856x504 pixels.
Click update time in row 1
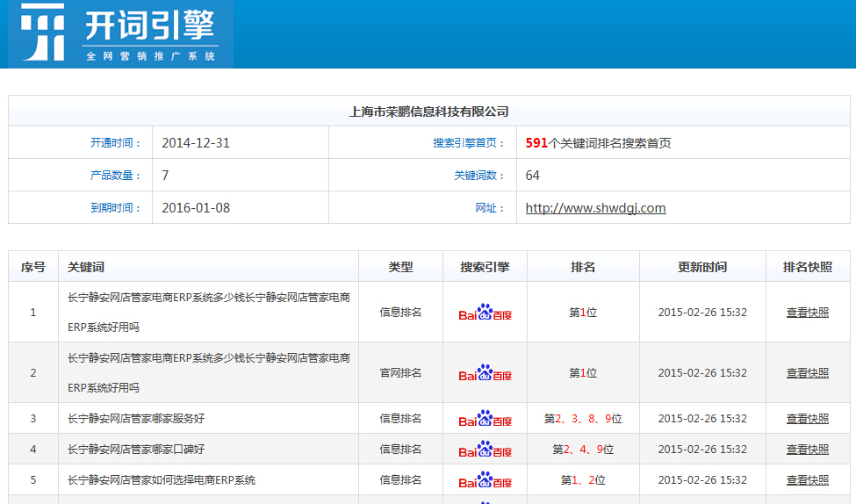tap(702, 313)
